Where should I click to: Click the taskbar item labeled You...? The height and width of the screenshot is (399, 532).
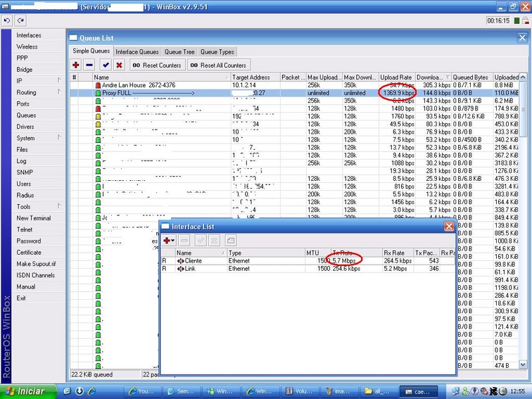pos(143,392)
